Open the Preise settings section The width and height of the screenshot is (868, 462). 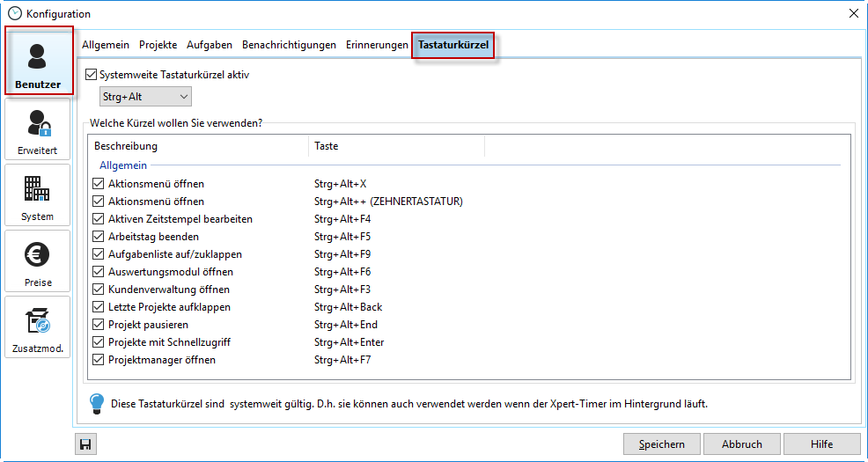point(37,261)
